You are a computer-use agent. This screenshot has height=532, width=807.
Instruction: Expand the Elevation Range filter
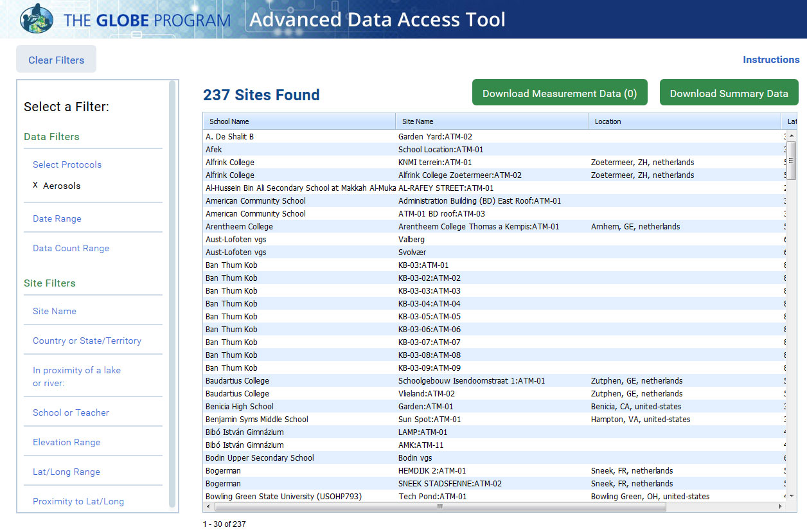(x=67, y=442)
